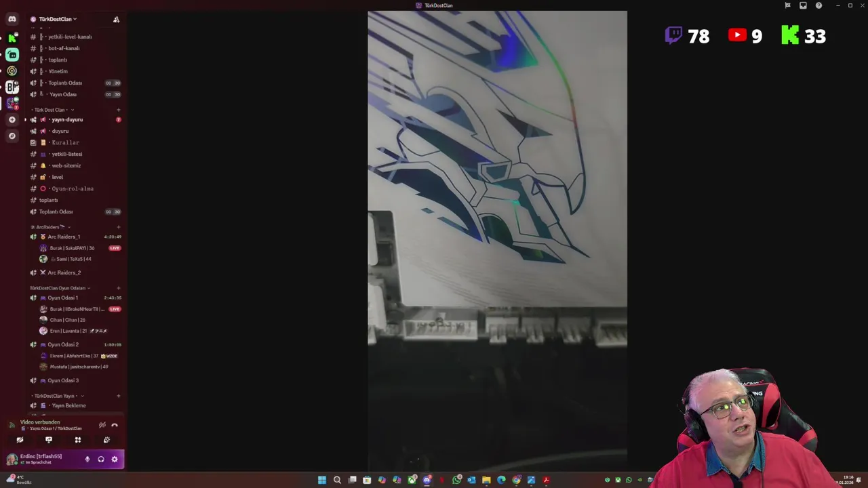Collapse the TürkDostClan Yayın category
The image size is (868, 488).
[57, 396]
